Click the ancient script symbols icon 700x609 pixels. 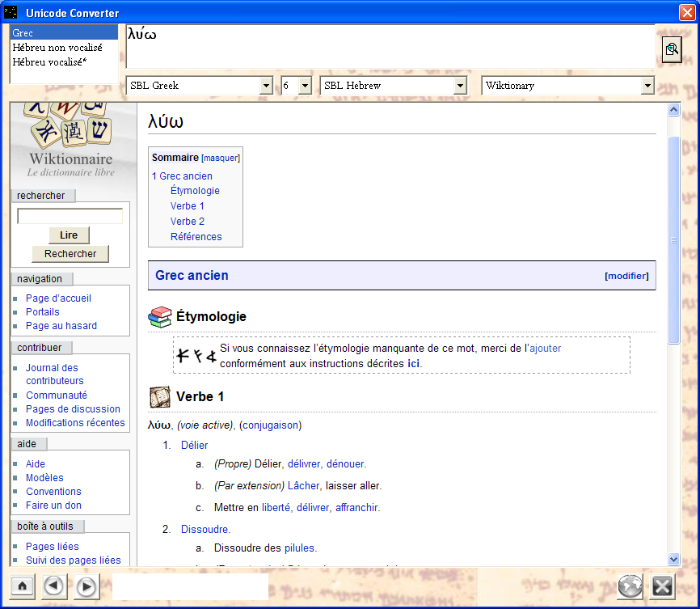point(196,356)
